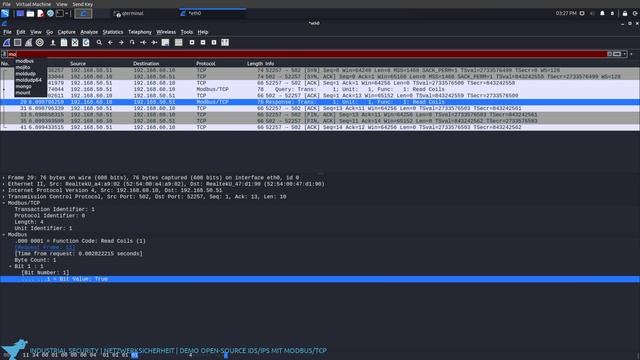This screenshot has width=640, height=360.
Task: Open the Telephony menu
Action: 140,32
